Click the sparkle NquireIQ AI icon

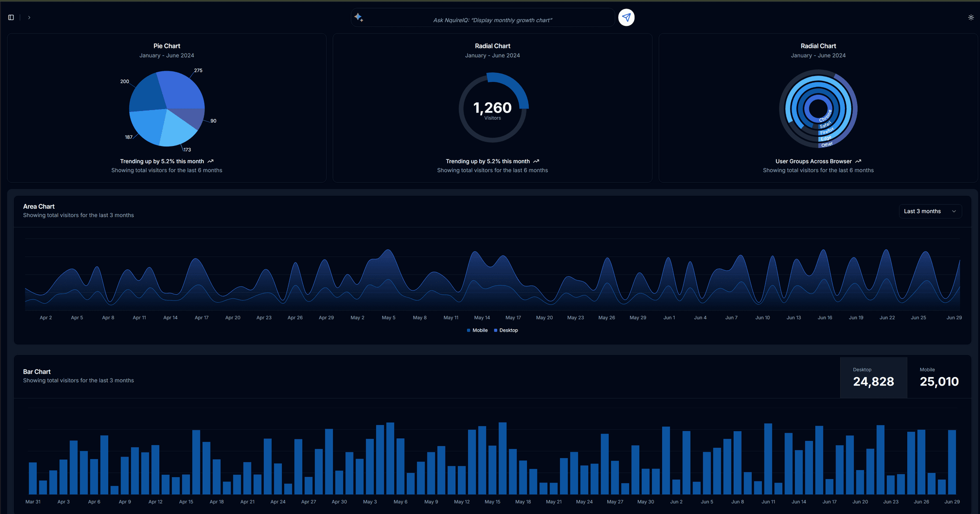359,17
